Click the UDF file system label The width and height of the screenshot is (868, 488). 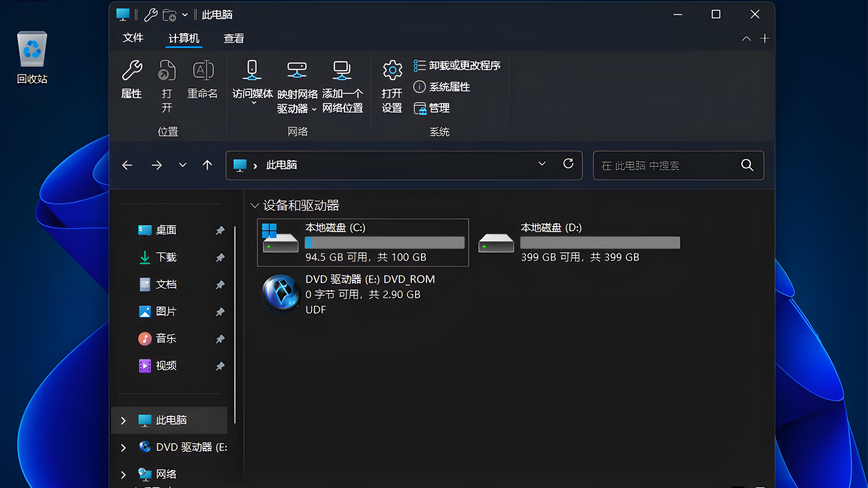point(316,310)
